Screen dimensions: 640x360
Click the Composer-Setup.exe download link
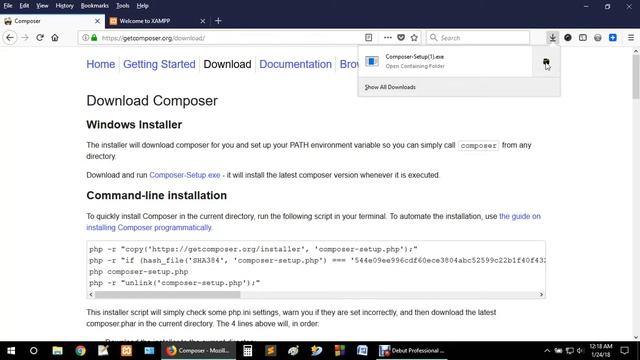point(185,175)
